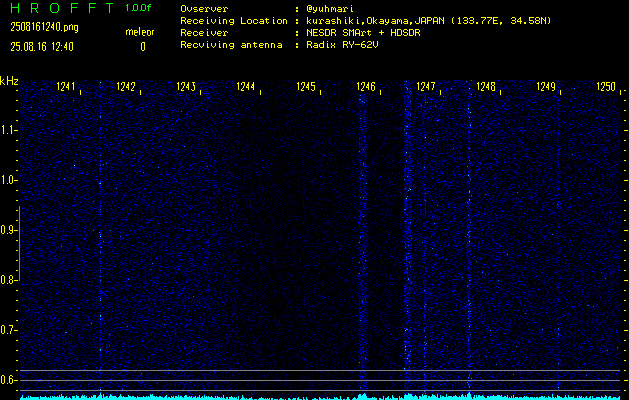The image size is (629, 400).
Task: Click the Receiver label
Action: (204, 33)
